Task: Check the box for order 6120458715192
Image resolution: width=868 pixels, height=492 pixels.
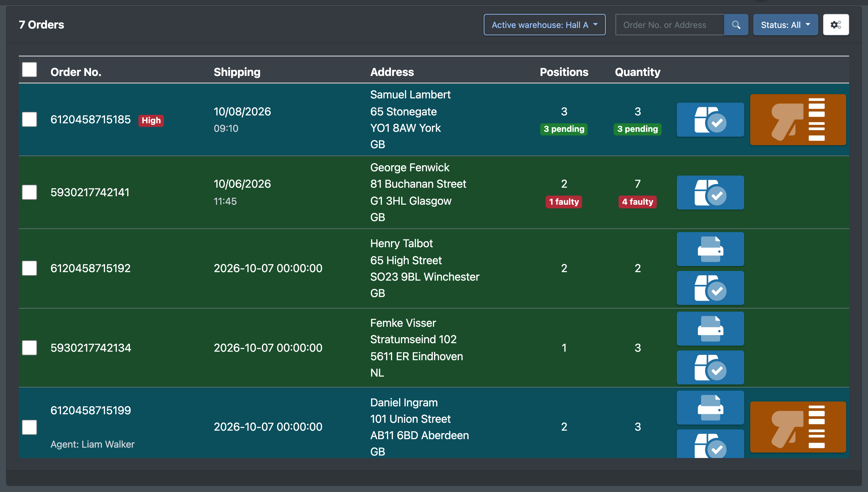Action: [29, 268]
